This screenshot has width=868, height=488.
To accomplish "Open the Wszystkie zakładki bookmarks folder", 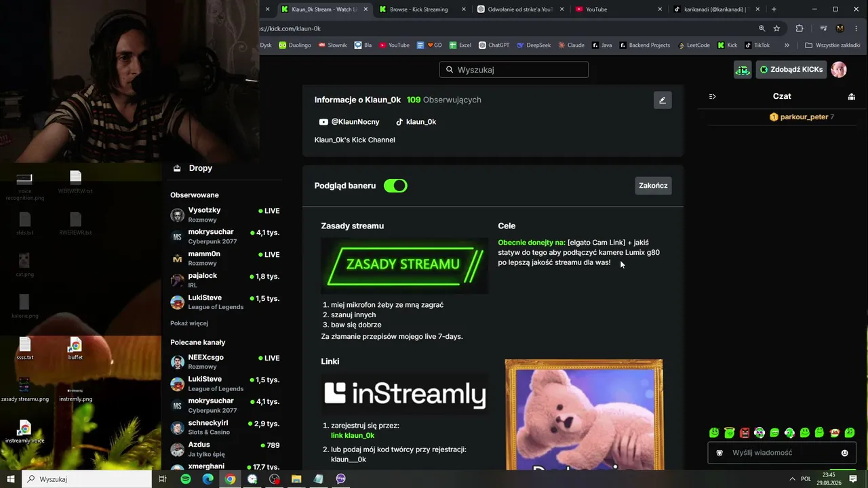I will pos(832,45).
